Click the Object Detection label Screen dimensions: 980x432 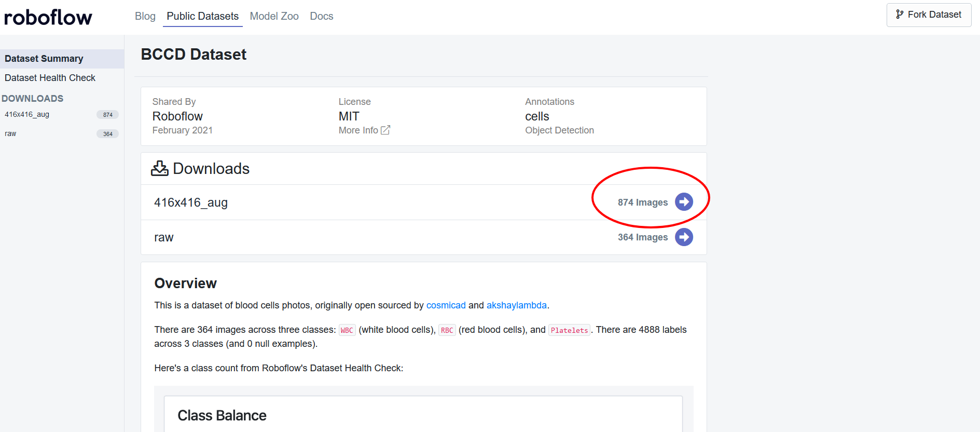[x=559, y=130]
